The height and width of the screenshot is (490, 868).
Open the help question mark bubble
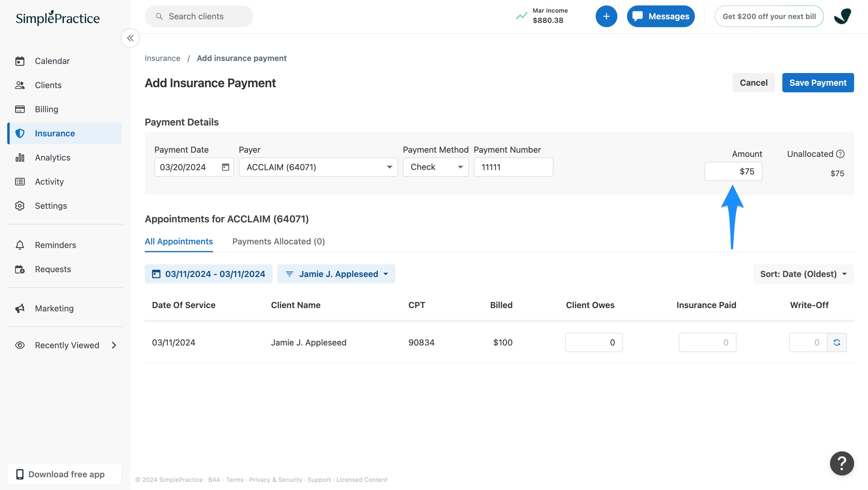pos(842,463)
